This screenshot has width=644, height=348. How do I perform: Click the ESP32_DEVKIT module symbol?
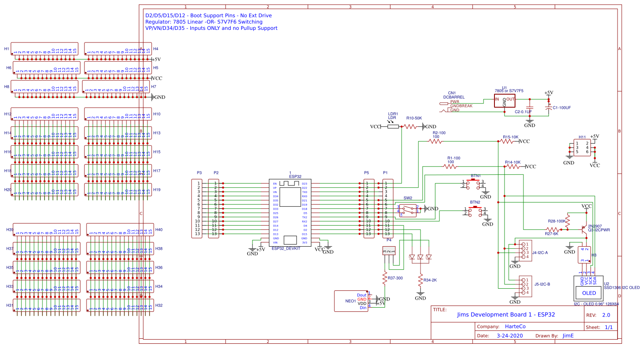(290, 213)
